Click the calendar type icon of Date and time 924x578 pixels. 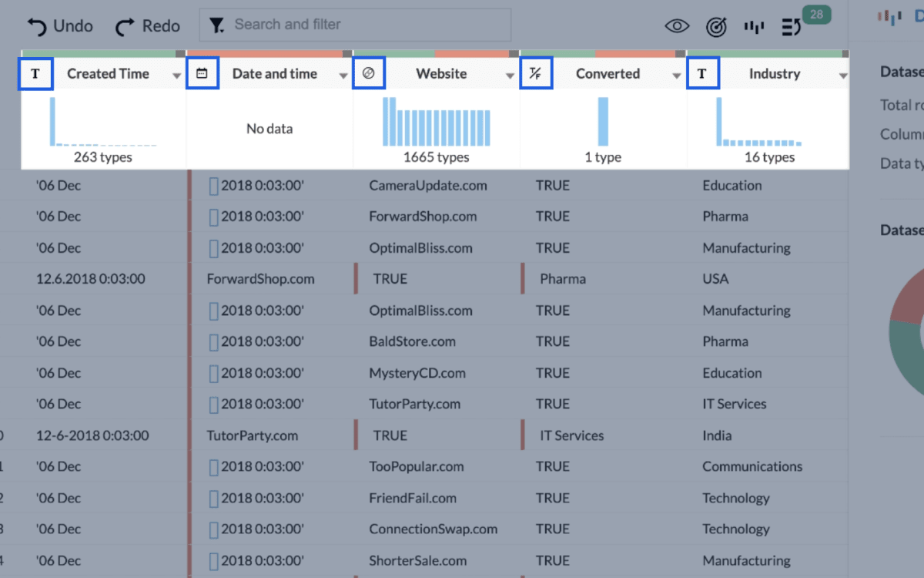(203, 74)
